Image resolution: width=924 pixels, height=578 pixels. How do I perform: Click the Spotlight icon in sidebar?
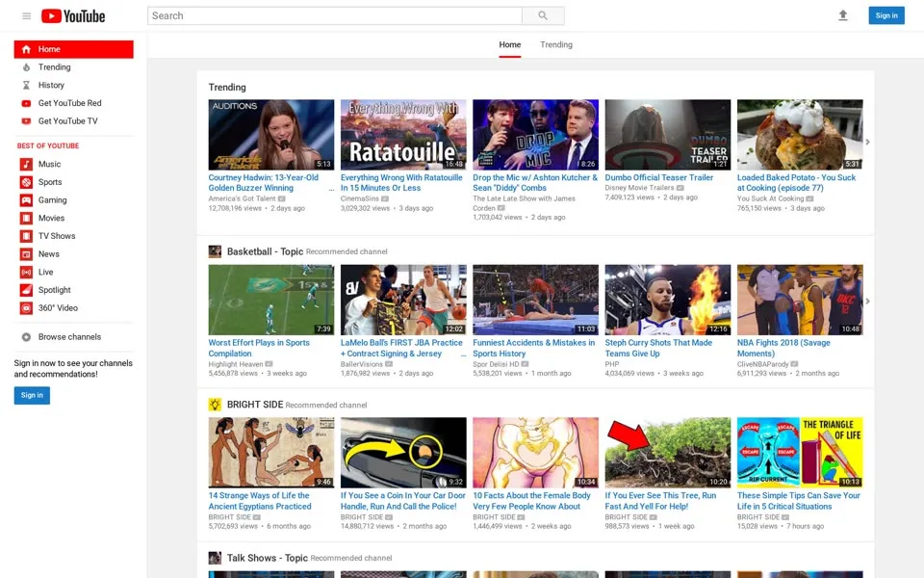point(26,290)
